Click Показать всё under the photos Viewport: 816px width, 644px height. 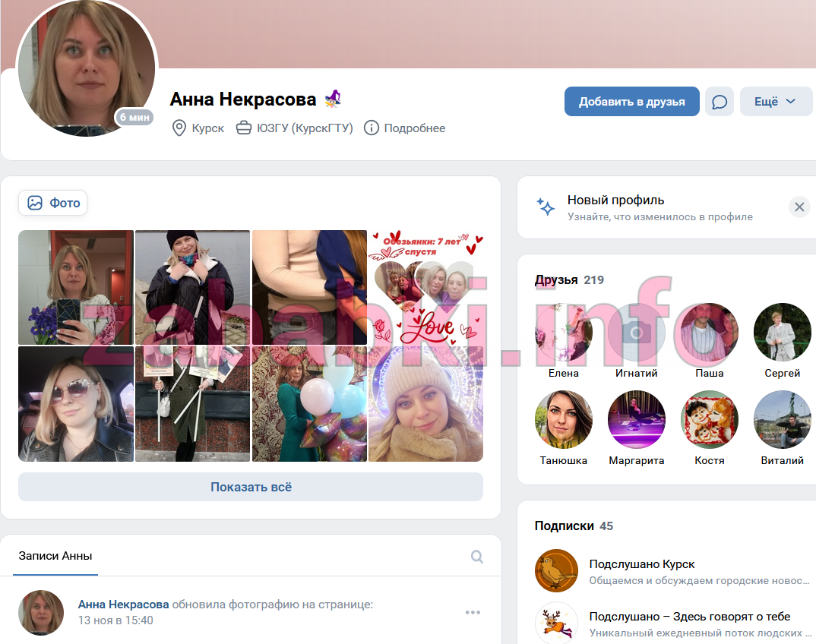251,487
